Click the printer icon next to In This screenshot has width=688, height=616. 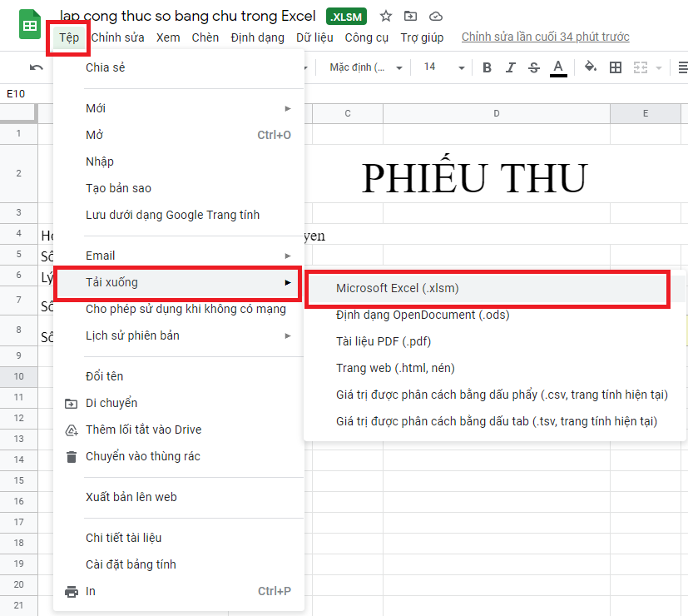[72, 591]
